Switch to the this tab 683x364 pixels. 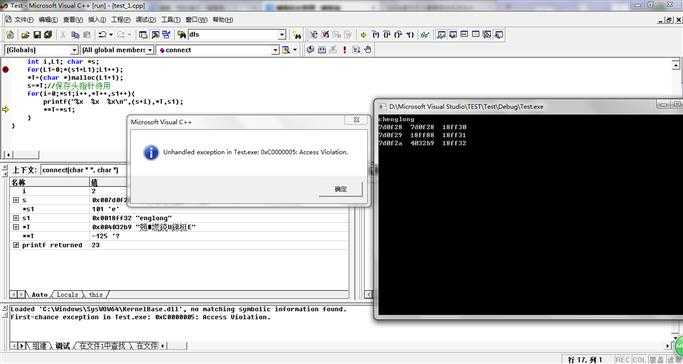(96, 295)
